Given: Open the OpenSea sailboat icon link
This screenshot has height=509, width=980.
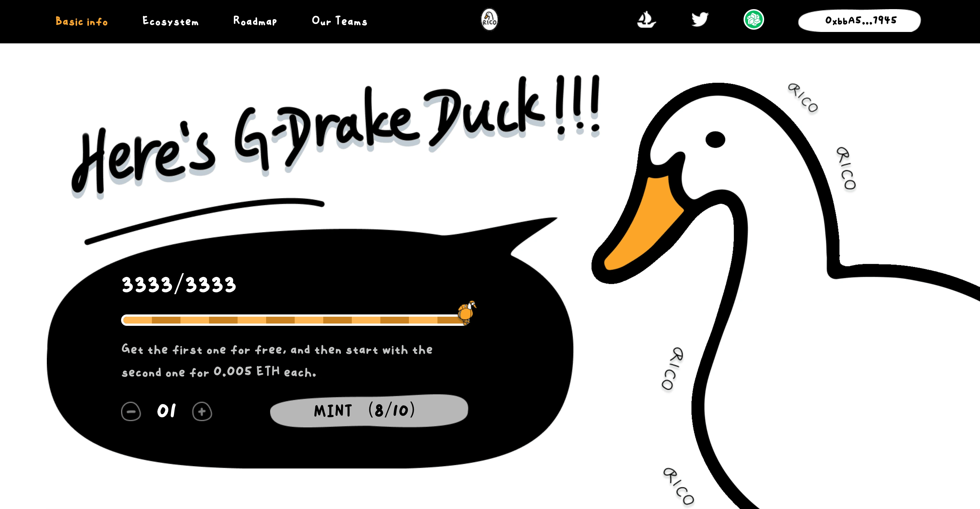Looking at the screenshot, I should click(x=646, y=20).
